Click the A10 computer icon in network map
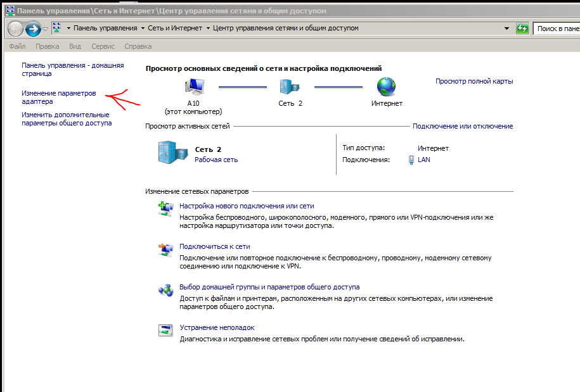The width and height of the screenshot is (580, 392). [x=195, y=86]
